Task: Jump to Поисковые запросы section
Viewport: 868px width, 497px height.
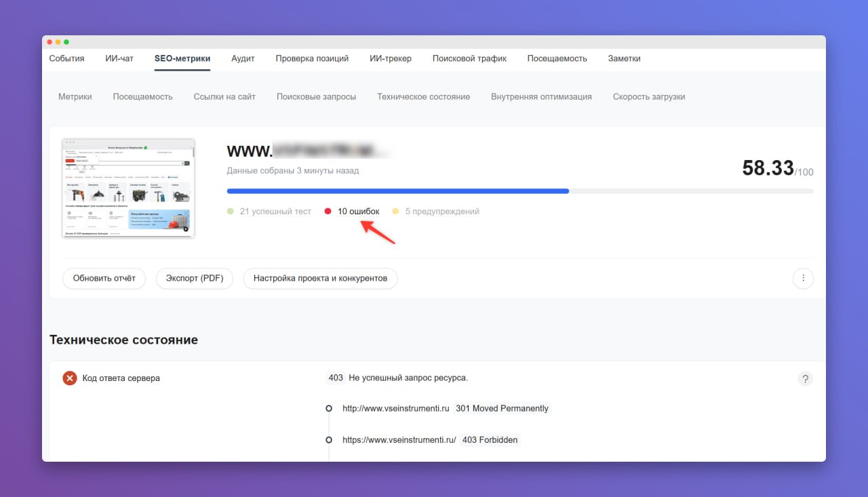Action: coord(316,97)
